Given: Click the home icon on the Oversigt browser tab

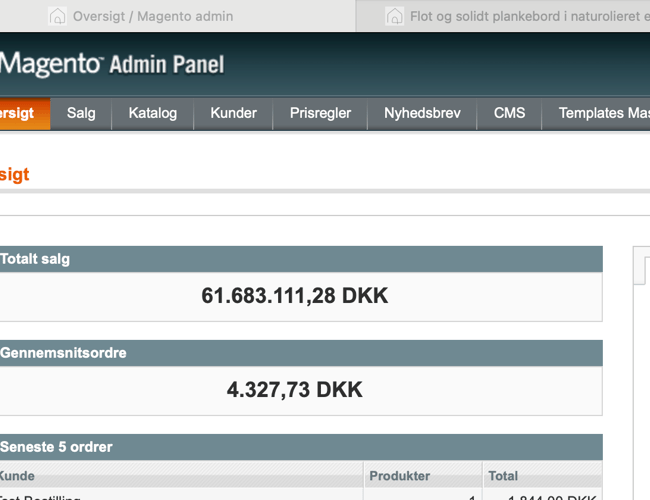Looking at the screenshot, I should tap(58, 16).
